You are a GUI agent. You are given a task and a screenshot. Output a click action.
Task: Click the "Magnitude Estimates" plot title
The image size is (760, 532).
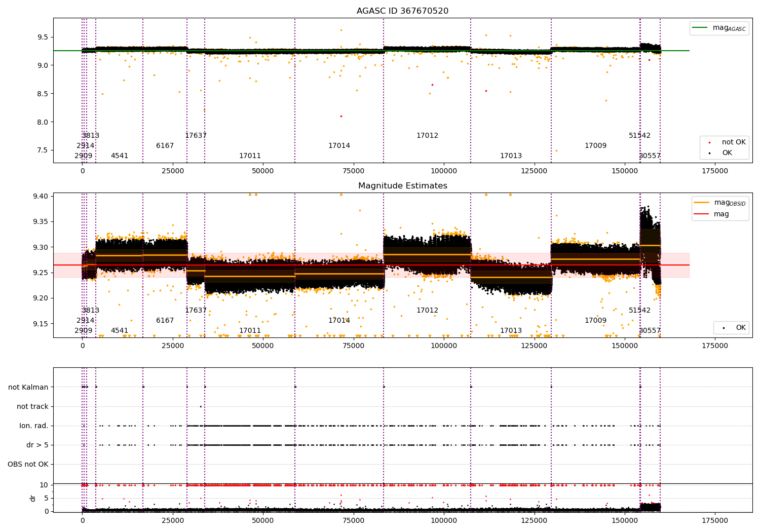tap(402, 186)
